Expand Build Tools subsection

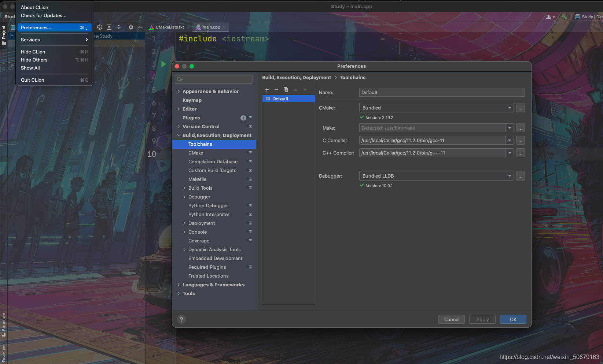click(184, 188)
